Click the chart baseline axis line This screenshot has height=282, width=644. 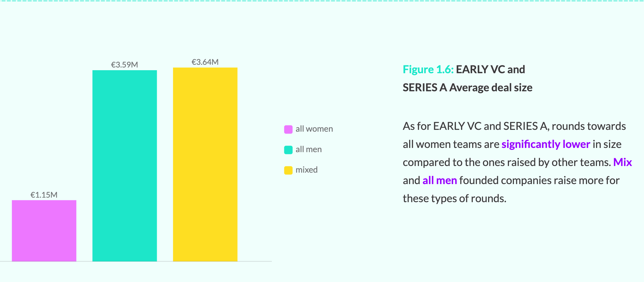point(136,262)
